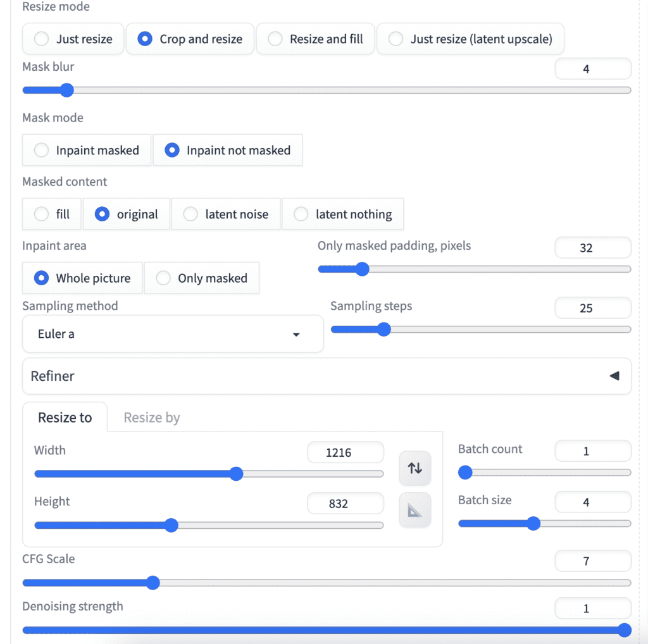This screenshot has width=648, height=644.
Task: Focus the Width value field 1216
Action: (x=346, y=452)
